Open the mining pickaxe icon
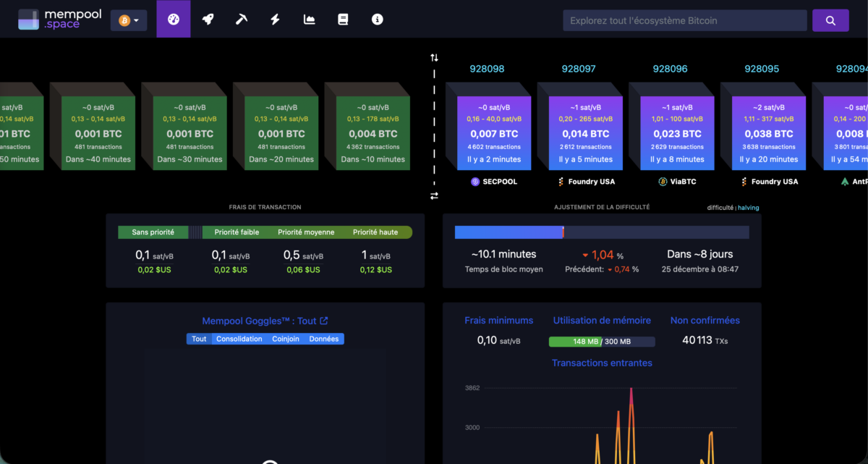The width and height of the screenshot is (868, 464). coord(242,20)
